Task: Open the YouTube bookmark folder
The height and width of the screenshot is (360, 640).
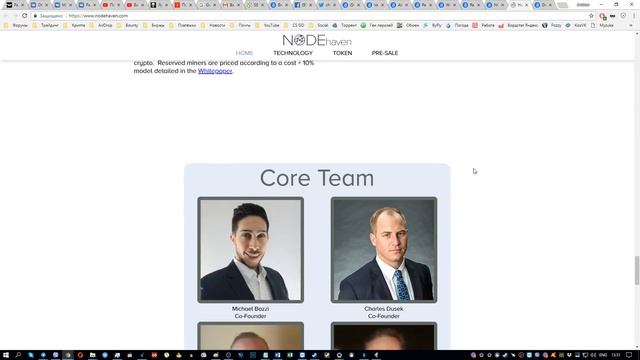Action: point(268,25)
